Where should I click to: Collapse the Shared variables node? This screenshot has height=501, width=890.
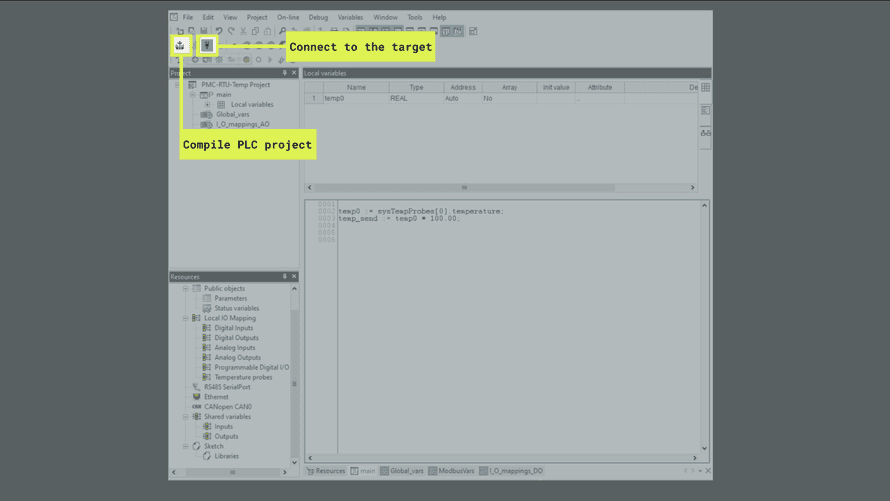[186, 417]
